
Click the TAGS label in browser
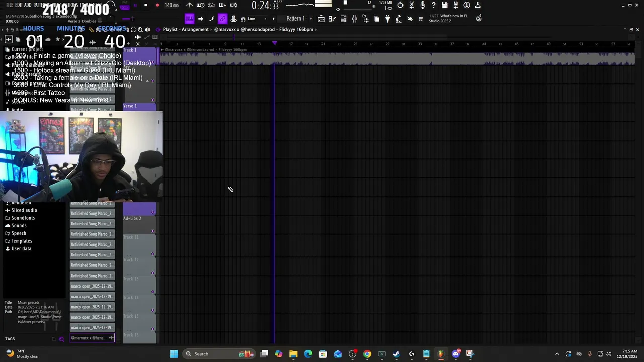[10, 339]
